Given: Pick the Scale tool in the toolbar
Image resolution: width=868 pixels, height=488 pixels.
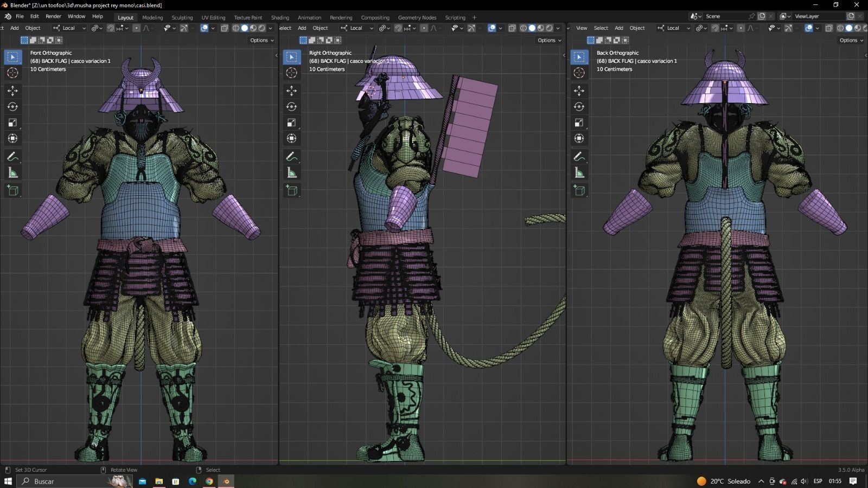Looking at the screenshot, I should [x=12, y=123].
